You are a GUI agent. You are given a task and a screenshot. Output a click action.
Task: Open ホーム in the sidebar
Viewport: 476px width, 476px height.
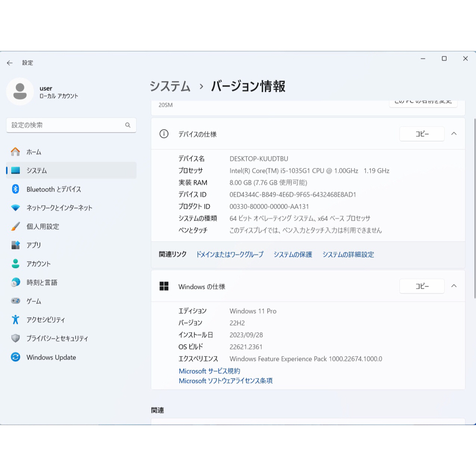click(x=71, y=152)
